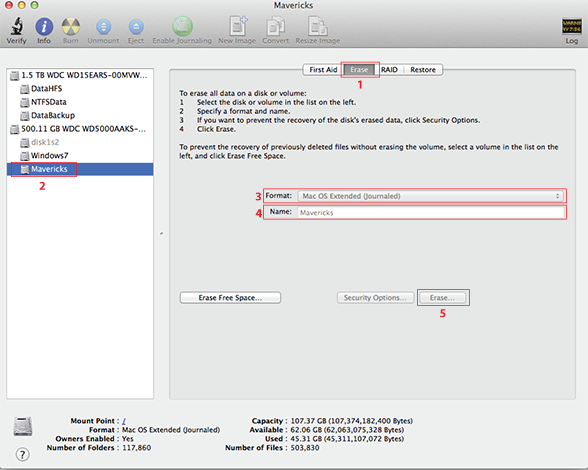Click the yellow minimize window button
Image resolution: width=588 pixels, height=470 pixels.
click(21, 5)
